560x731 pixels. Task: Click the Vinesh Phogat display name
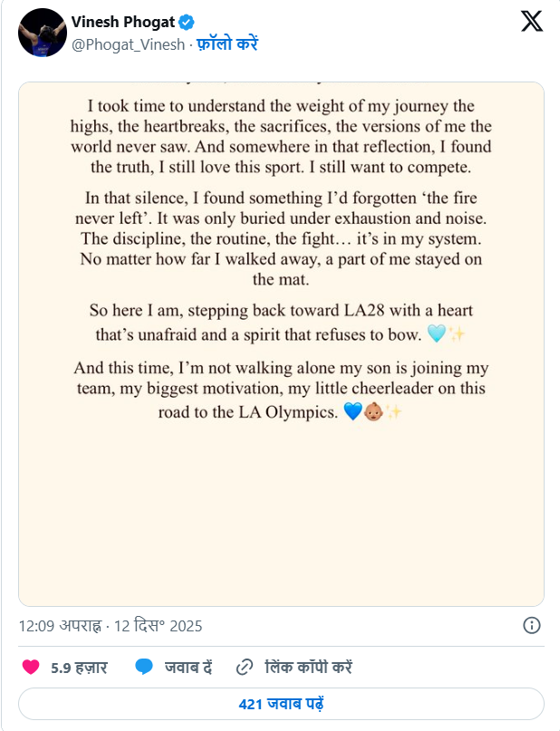coord(122,23)
